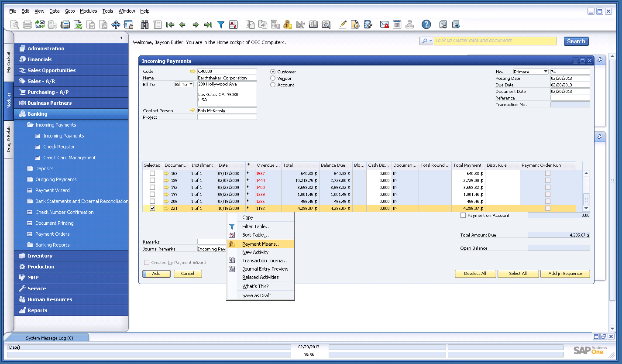Open the Find binoculars icon
The image size is (622, 364).
click(x=144, y=25)
